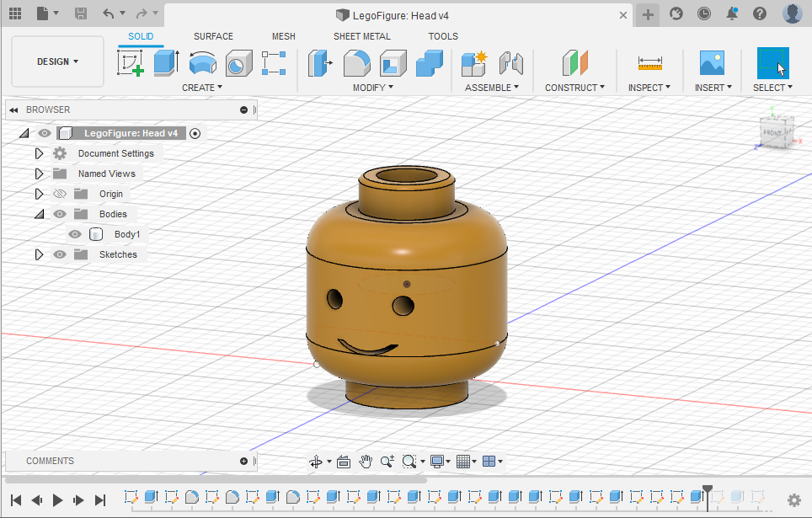Switch to the SHEET METAL tab
The height and width of the screenshot is (518, 812).
(362, 36)
